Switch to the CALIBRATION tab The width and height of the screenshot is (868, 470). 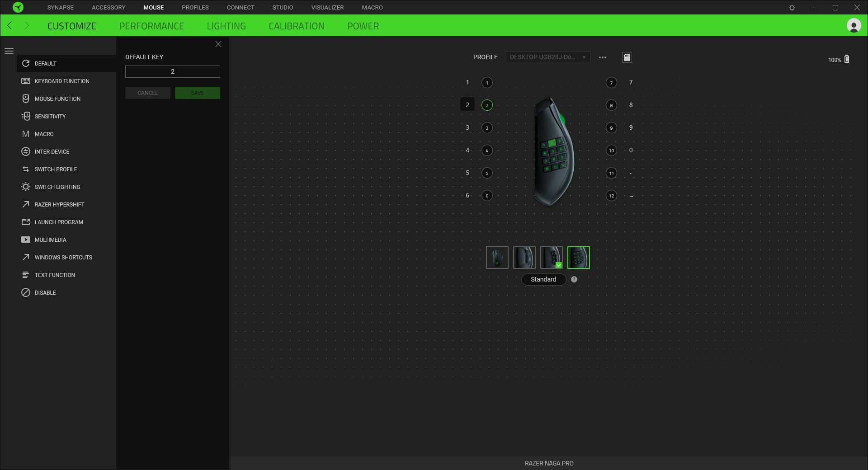(297, 26)
